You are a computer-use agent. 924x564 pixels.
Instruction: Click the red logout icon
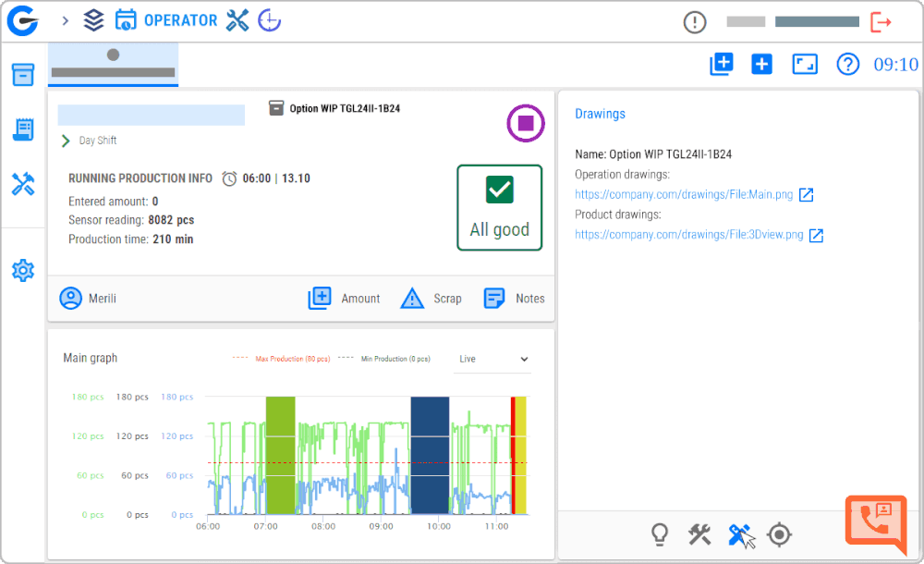881,22
